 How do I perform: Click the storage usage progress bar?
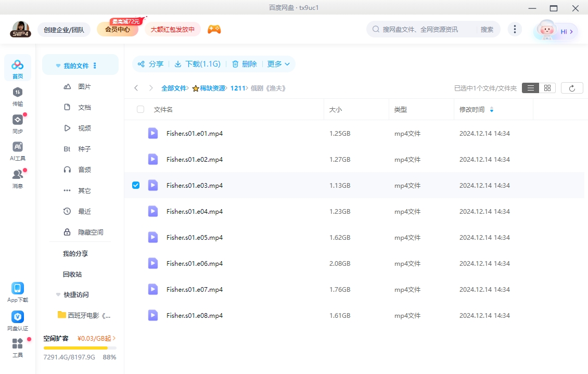(80, 347)
